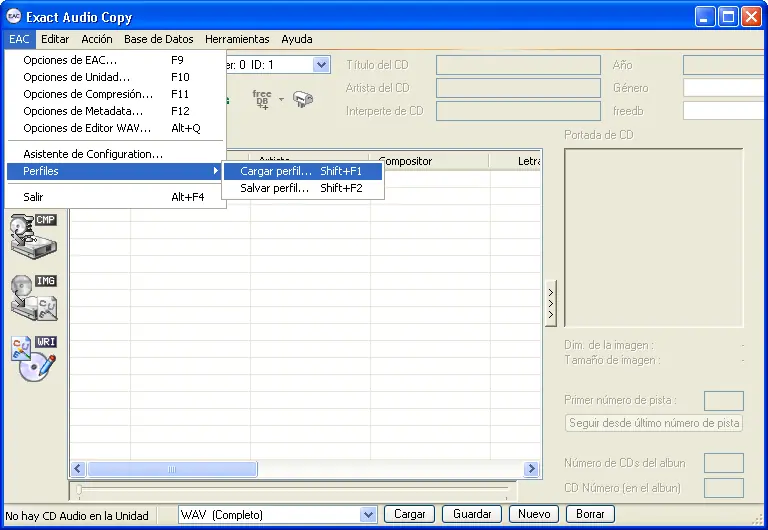Select Opciones de EAC menu entry
The image size is (768, 530).
tap(115, 60)
